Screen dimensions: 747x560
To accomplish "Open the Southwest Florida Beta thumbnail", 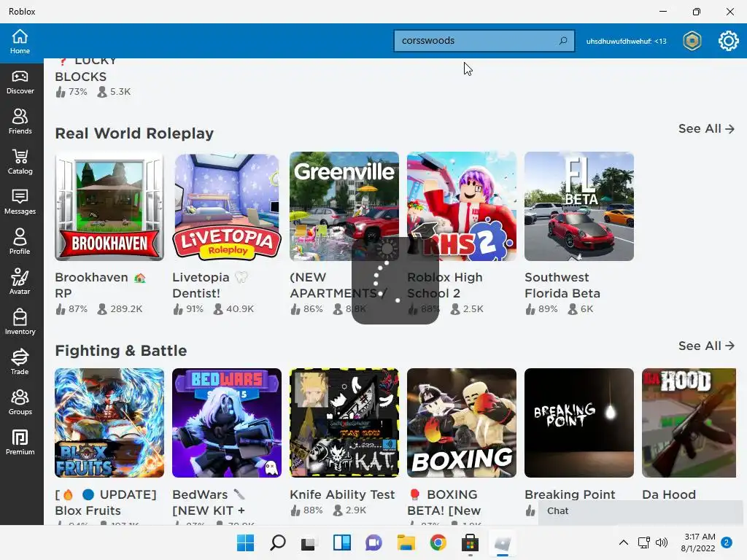I will click(x=578, y=206).
